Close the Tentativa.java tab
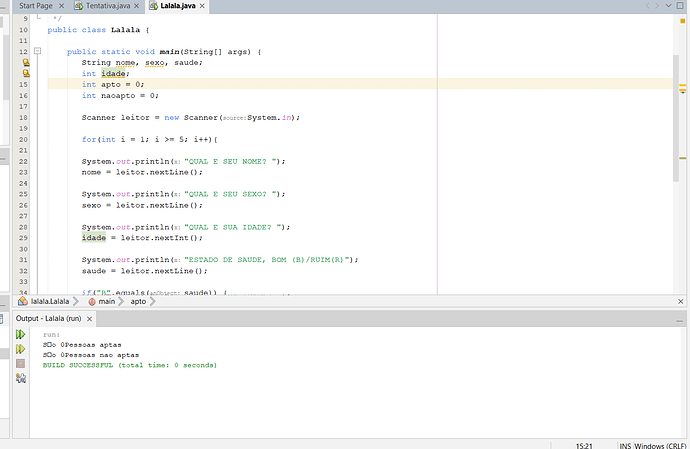 pos(136,6)
